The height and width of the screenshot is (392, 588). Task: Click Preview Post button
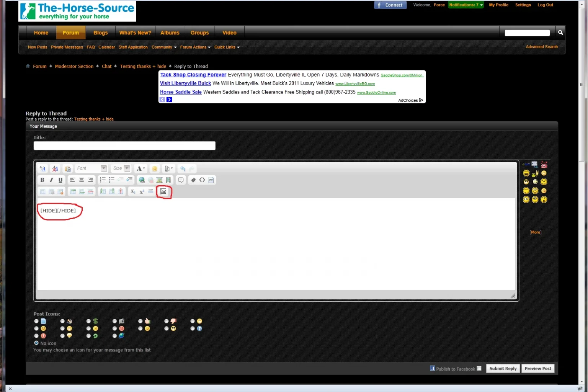[538, 368]
